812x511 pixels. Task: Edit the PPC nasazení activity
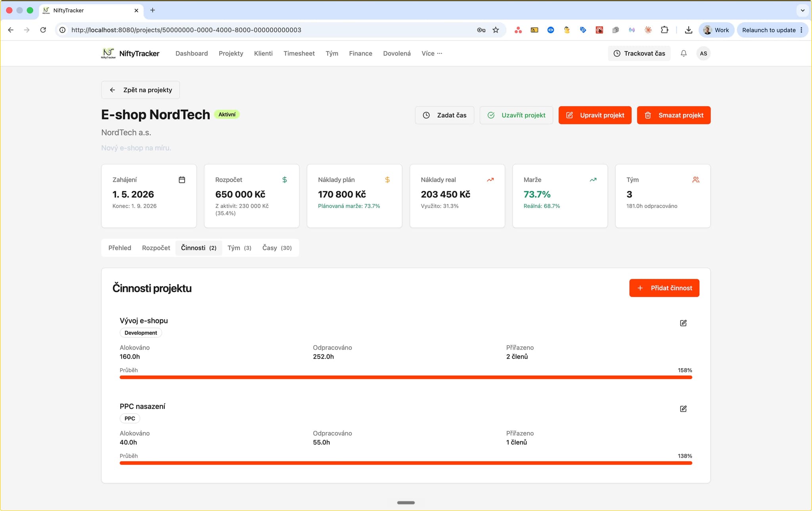683,409
